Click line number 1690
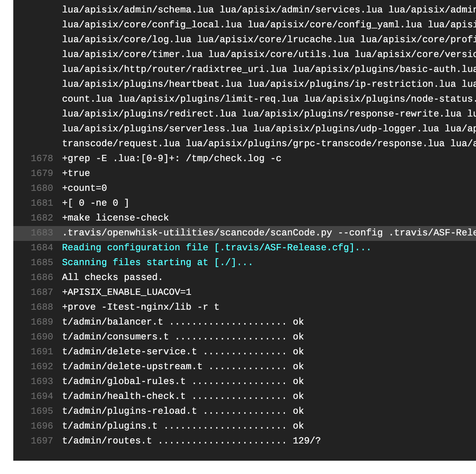The height and width of the screenshot is (474, 476). (42, 337)
